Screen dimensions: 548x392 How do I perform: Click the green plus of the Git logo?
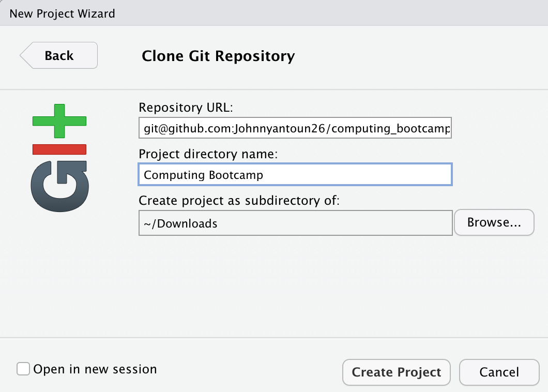point(59,121)
